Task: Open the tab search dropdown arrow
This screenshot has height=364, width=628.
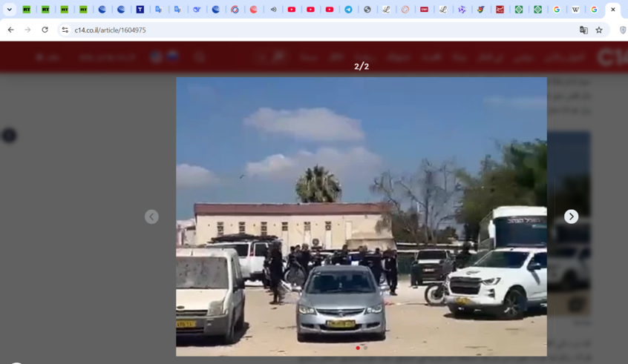Action: coord(9,9)
